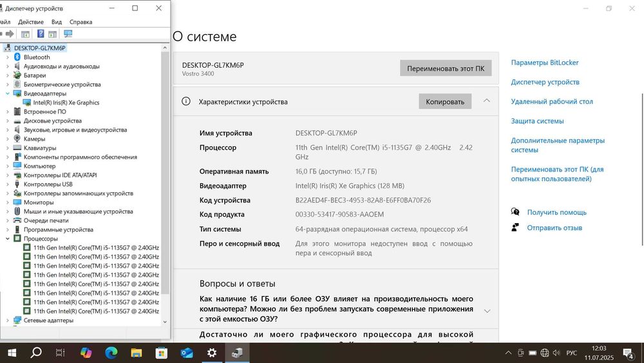Image resolution: width=644 pixels, height=363 pixels.
Task: Collapse the Процессоры node
Action: tap(7, 239)
